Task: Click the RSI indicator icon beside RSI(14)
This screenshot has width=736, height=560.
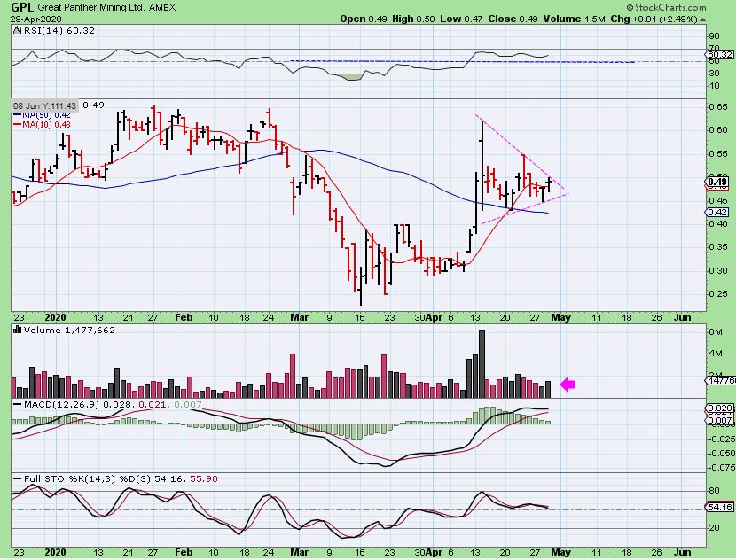Action: [18, 30]
